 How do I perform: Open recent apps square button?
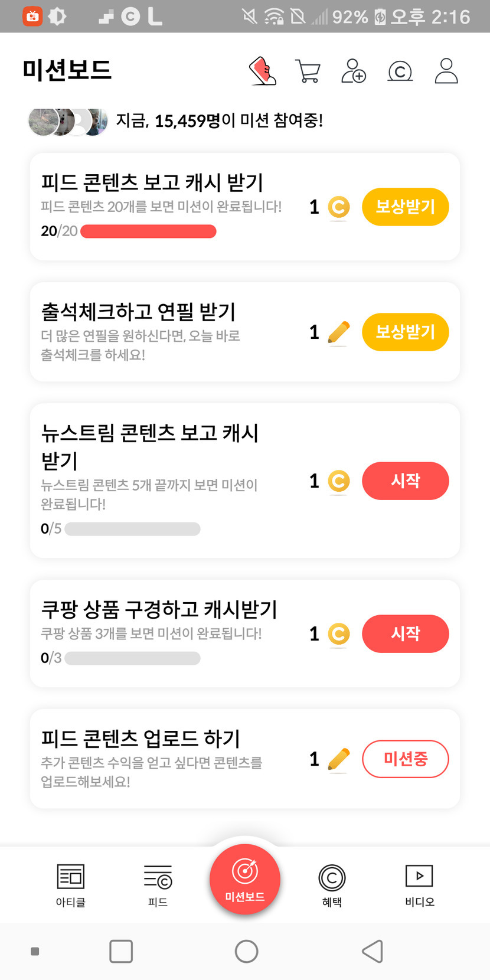tap(121, 951)
